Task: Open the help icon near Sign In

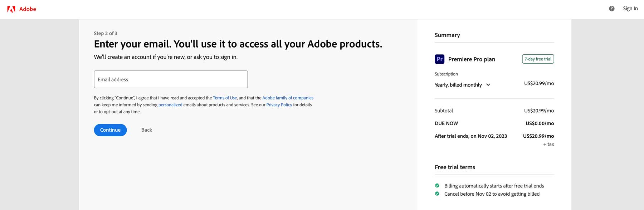Action: pos(611,8)
